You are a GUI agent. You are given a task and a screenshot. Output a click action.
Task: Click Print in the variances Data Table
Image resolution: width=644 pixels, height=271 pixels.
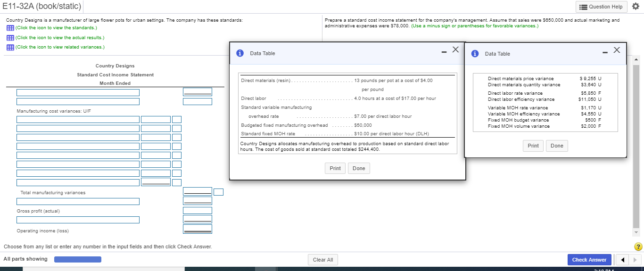[x=533, y=146]
